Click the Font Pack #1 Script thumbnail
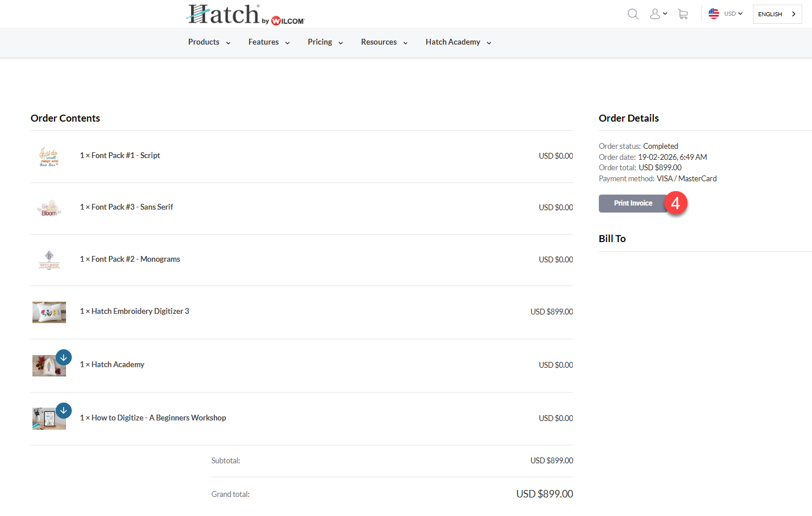The height and width of the screenshot is (516, 812). point(49,156)
